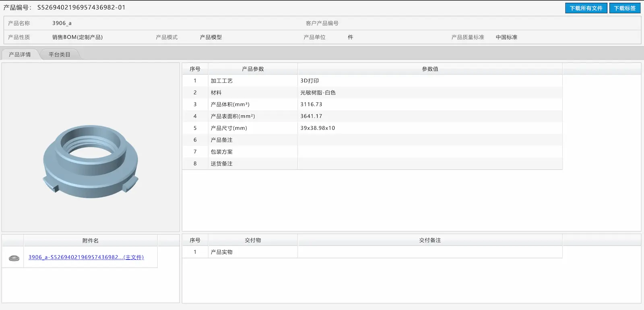
Task: Click the 产品体积(mm³) parameter cell
Action: 253,104
